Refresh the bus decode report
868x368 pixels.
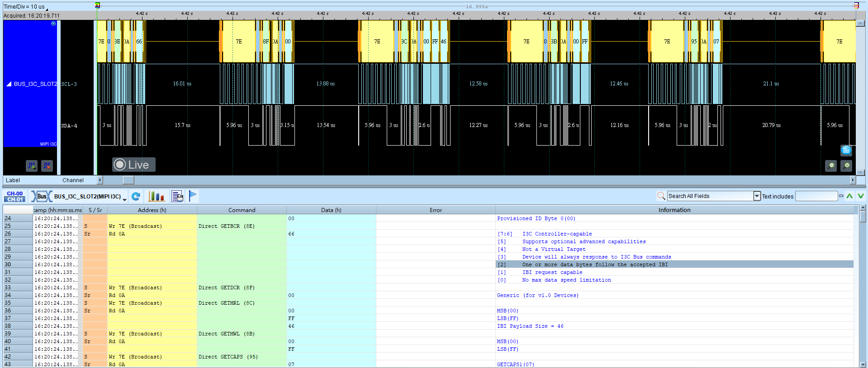pos(136,196)
